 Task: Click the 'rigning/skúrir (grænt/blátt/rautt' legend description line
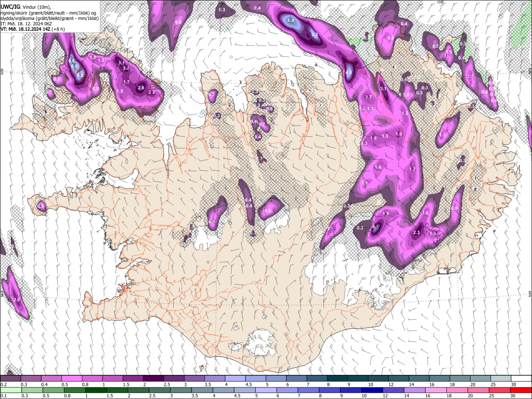48,13
